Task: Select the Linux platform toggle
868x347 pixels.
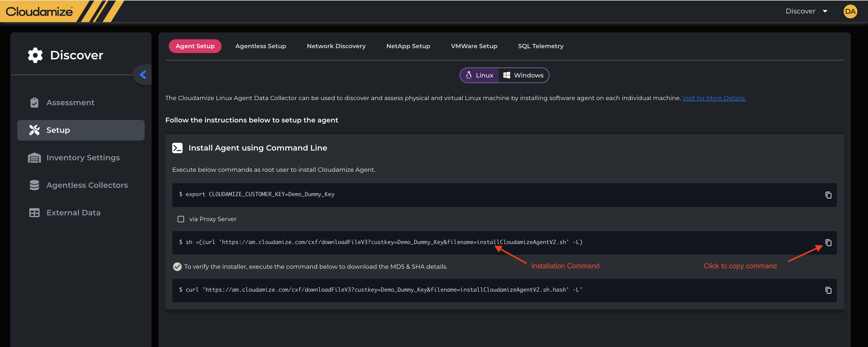Action: [x=479, y=75]
